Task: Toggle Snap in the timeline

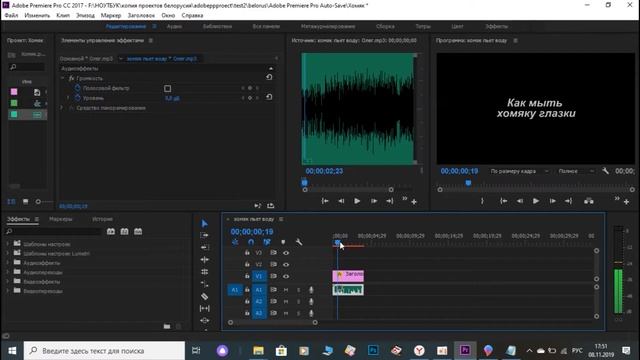Action: pos(251,242)
